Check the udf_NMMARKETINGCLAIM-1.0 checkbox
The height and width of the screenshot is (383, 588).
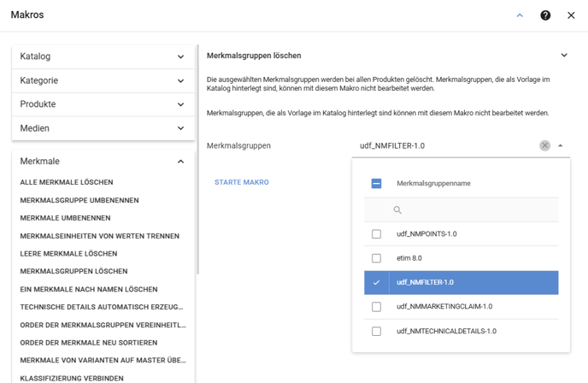coord(376,307)
